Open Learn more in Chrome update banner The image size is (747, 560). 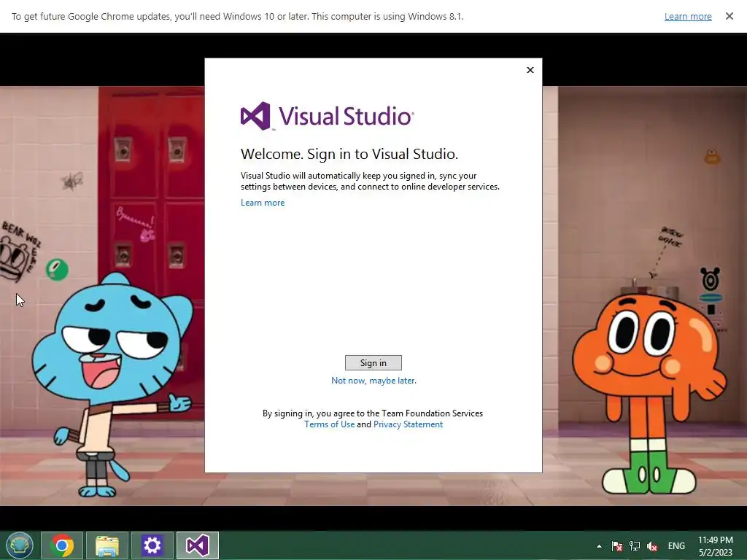[x=688, y=16]
